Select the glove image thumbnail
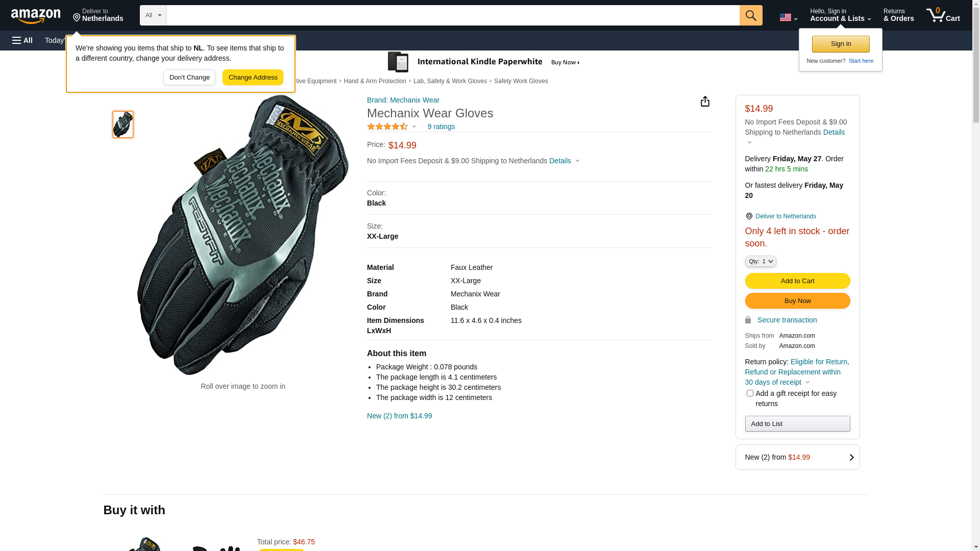Viewport: 980px width, 551px height. coord(123,124)
